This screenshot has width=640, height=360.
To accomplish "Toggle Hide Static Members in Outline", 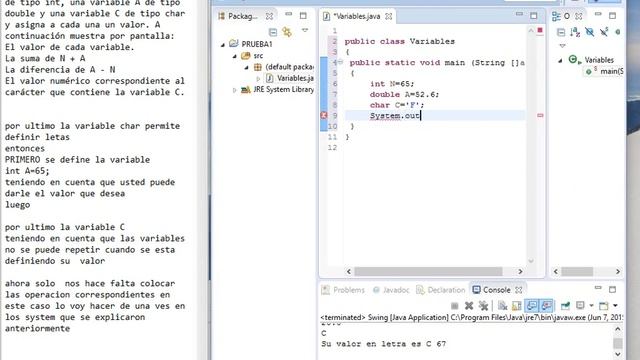I will [x=604, y=32].
